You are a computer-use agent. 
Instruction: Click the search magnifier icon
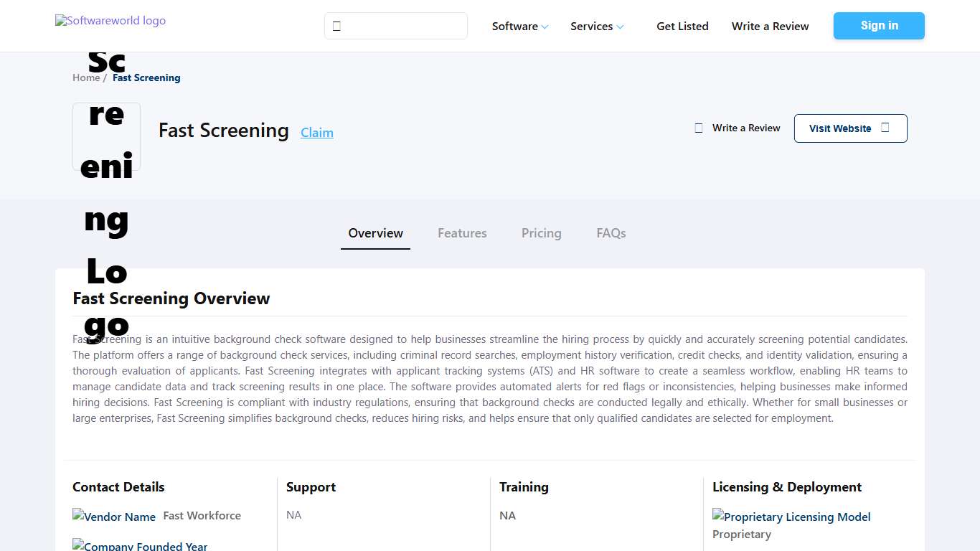pyautogui.click(x=336, y=25)
